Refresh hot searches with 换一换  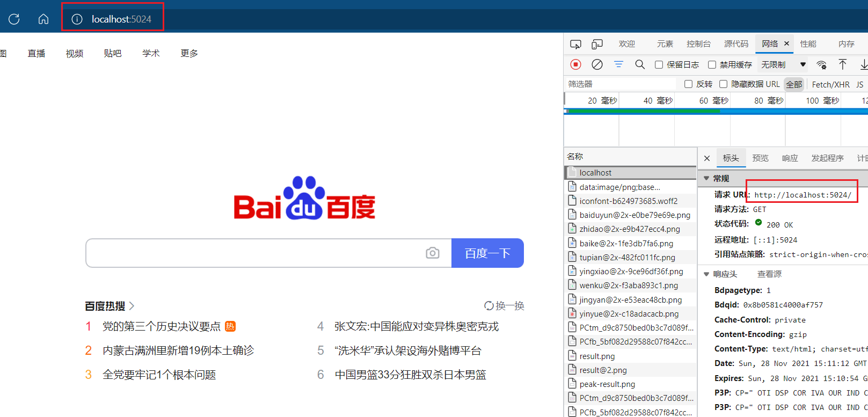pyautogui.click(x=504, y=305)
